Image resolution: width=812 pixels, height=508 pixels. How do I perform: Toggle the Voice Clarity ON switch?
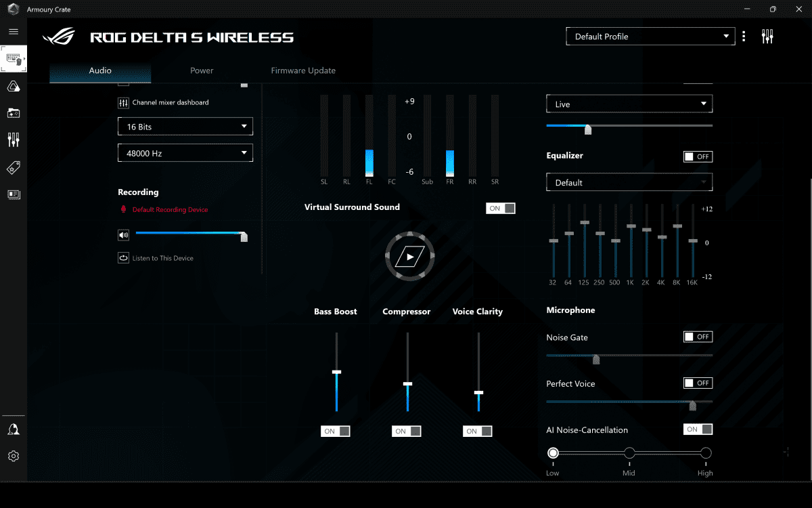click(478, 431)
